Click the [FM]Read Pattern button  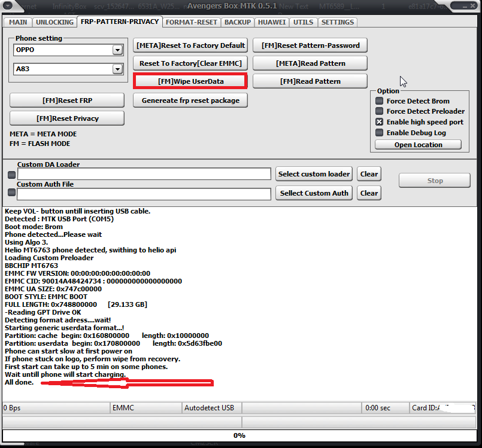[310, 81]
